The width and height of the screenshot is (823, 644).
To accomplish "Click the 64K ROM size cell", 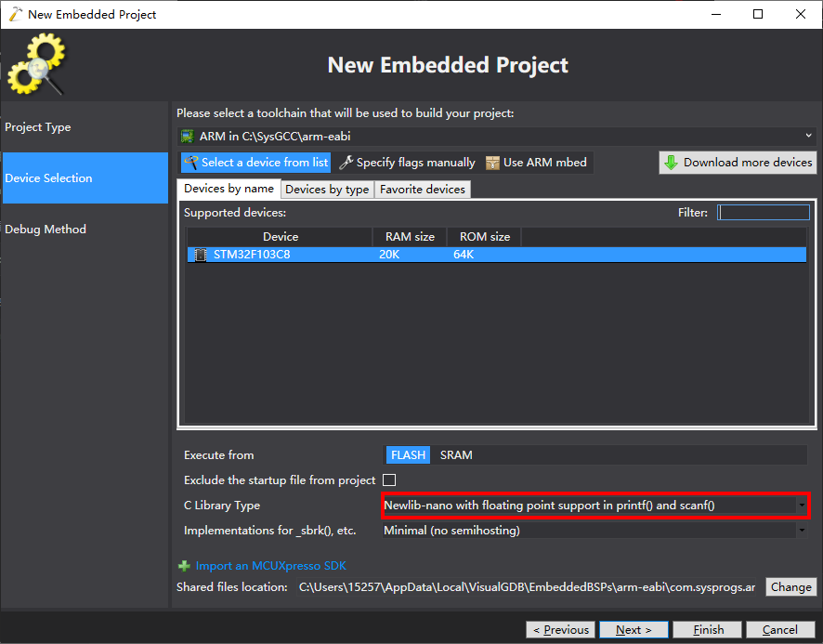I will tap(464, 255).
